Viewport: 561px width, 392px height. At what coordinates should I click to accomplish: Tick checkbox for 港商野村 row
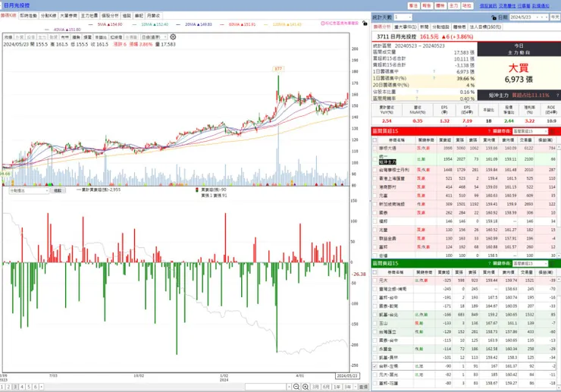(x=375, y=187)
